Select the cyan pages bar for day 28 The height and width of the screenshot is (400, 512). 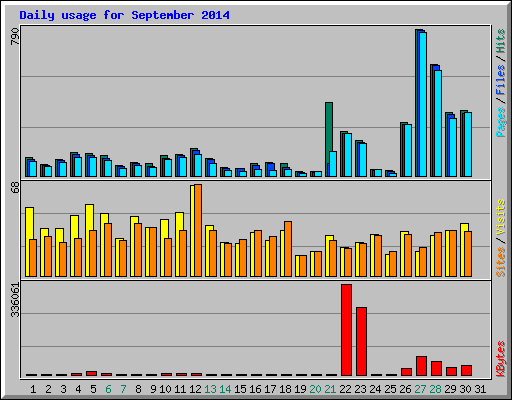pos(438,123)
